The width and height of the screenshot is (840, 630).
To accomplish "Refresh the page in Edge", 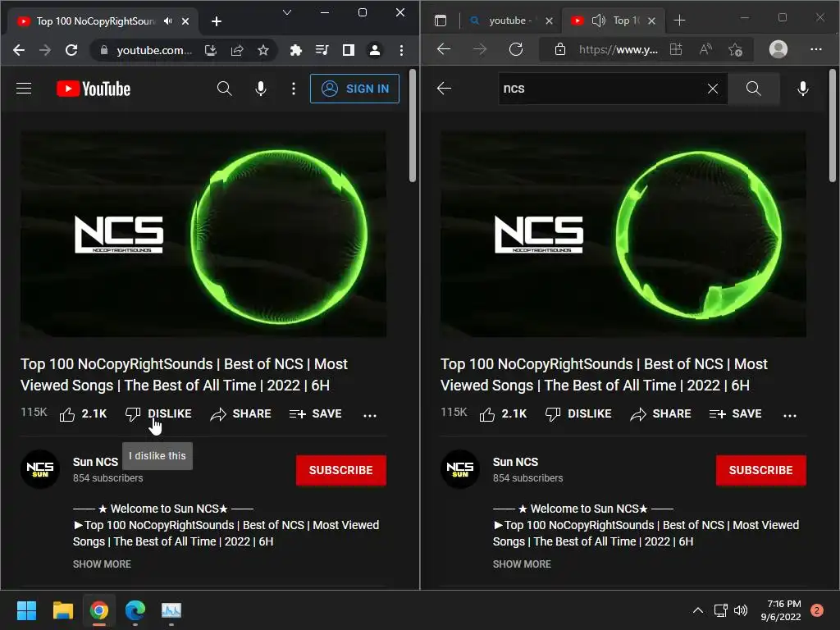I will (x=516, y=49).
